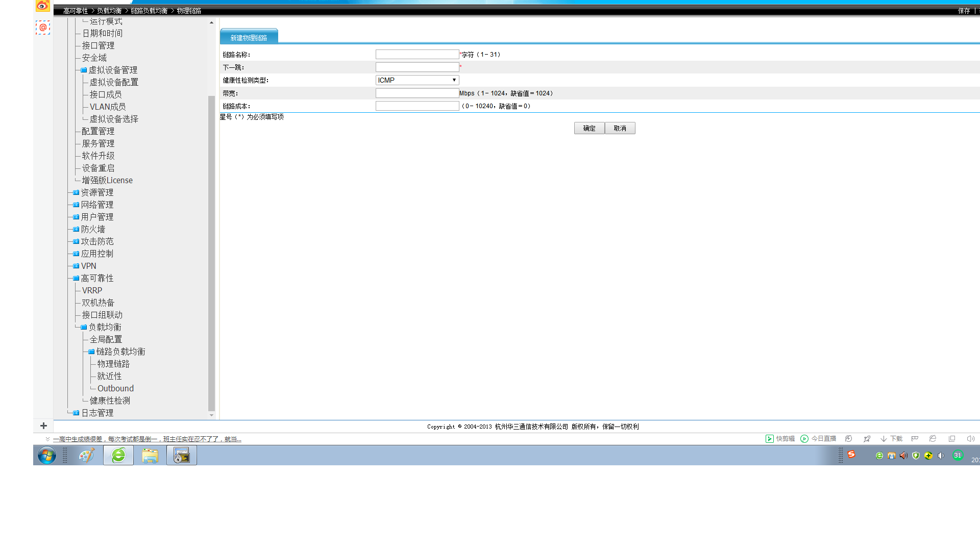The image size is (980, 551).
Task: Collapse the 虚拟设备管理 tree node
Action: click(x=84, y=70)
